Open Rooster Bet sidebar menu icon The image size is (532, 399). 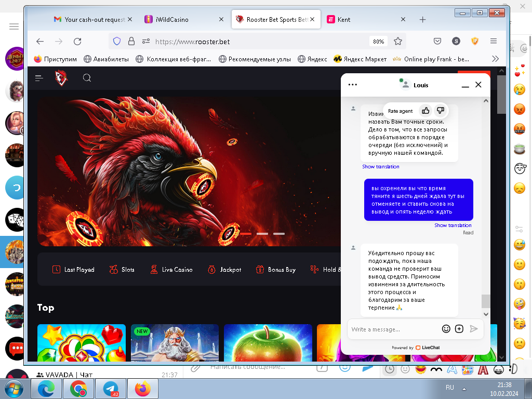tap(39, 78)
